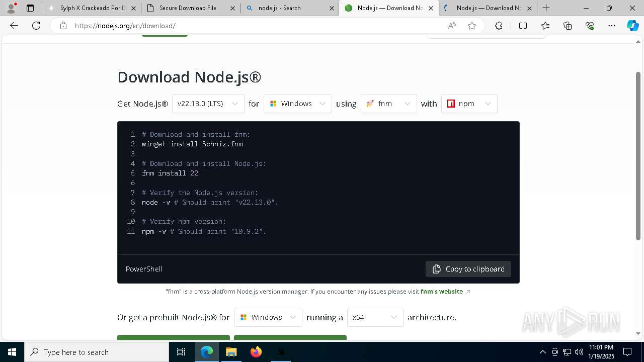Viewport: 644px width, 362px height.
Task: Open x64 architecture dropdown
Action: click(x=375, y=317)
